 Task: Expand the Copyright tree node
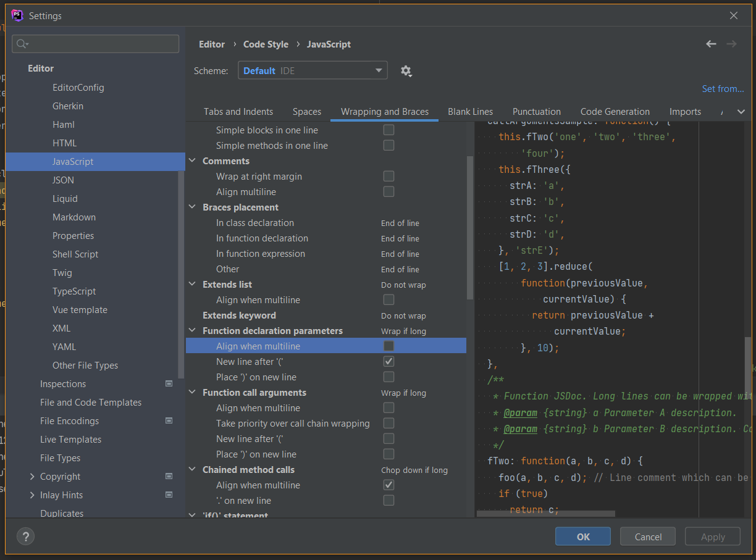pyautogui.click(x=32, y=477)
